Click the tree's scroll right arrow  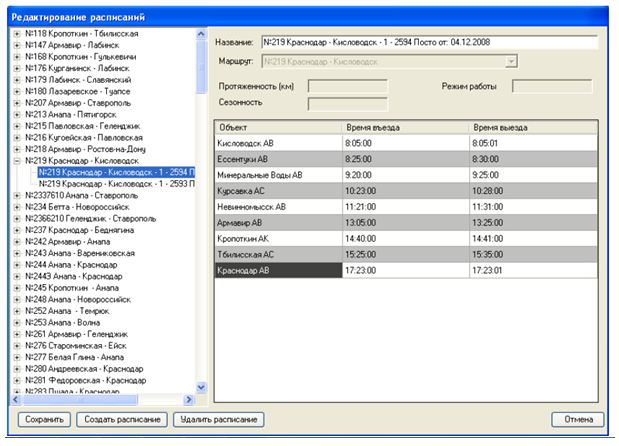tap(189, 399)
